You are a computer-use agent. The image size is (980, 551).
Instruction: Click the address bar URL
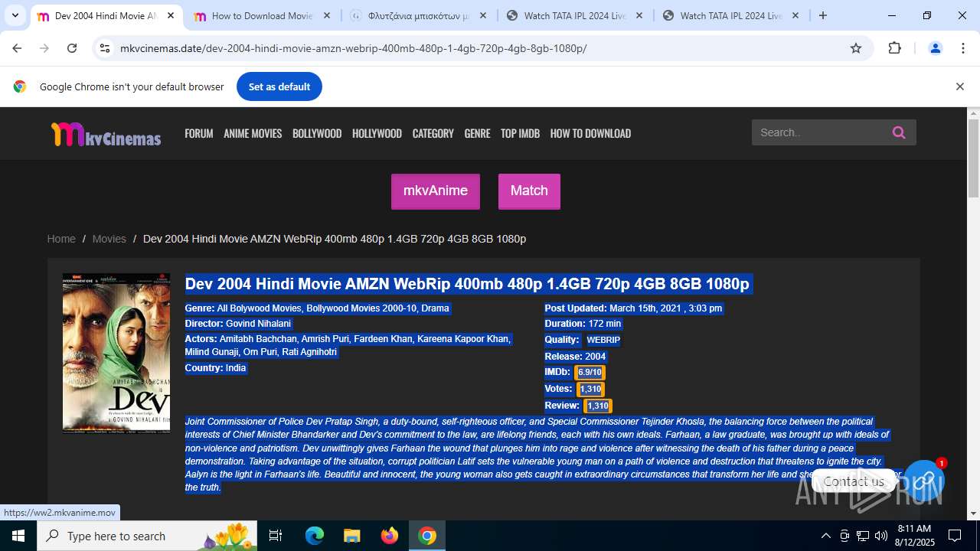[x=353, y=48]
